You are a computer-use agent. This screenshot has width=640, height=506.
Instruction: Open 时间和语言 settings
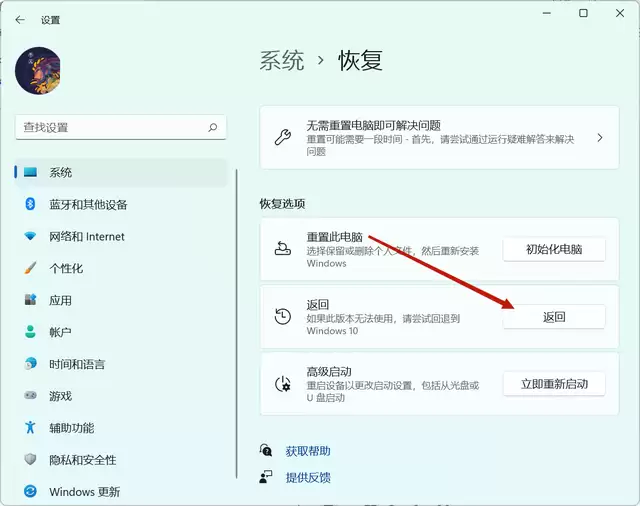tap(76, 364)
